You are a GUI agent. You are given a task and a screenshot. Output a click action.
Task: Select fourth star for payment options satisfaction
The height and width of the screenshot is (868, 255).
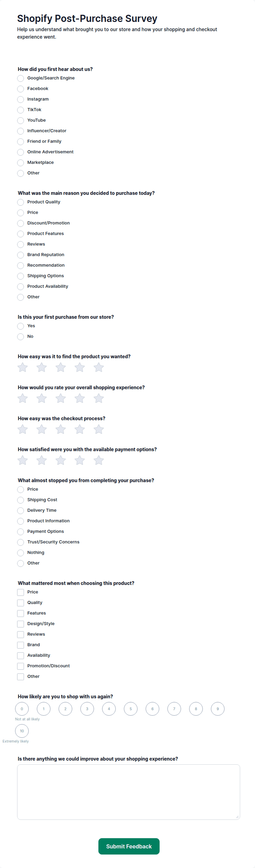80,460
